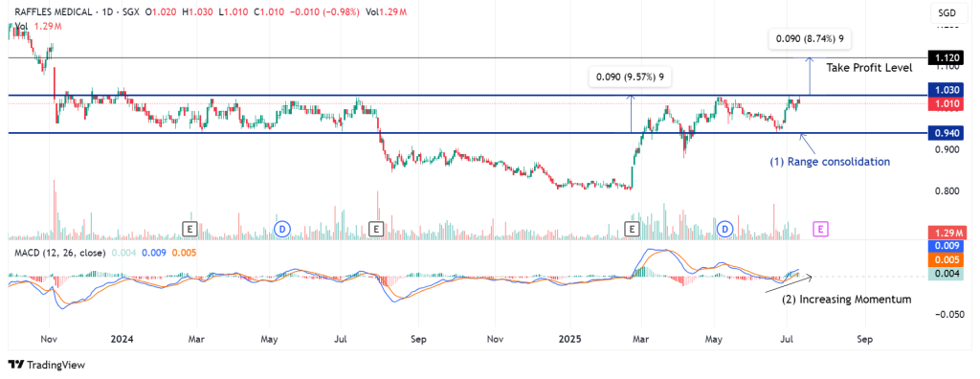Click the dividend D marker near May 2025
Image resolution: width=980 pixels, height=379 pixels.
(x=725, y=229)
